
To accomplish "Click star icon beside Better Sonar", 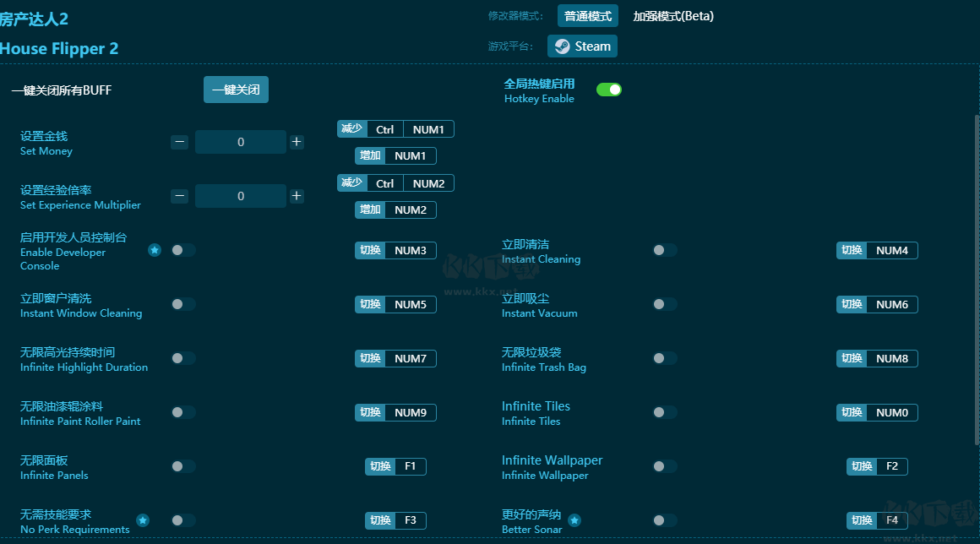I will (x=574, y=520).
